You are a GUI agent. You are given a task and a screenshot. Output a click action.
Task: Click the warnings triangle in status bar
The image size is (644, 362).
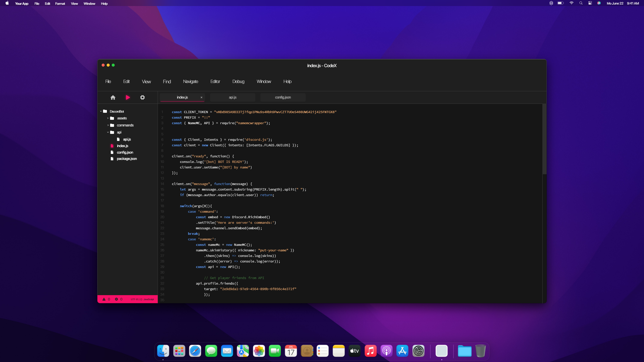(x=104, y=299)
